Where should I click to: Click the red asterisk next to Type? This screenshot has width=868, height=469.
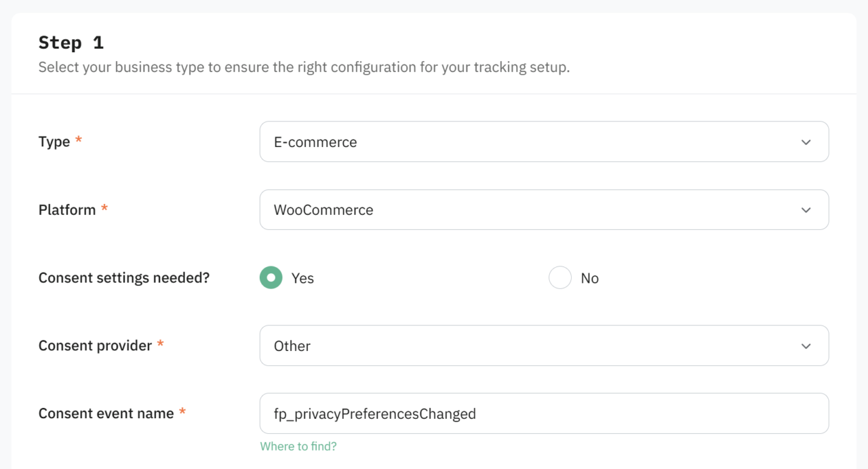tap(78, 138)
